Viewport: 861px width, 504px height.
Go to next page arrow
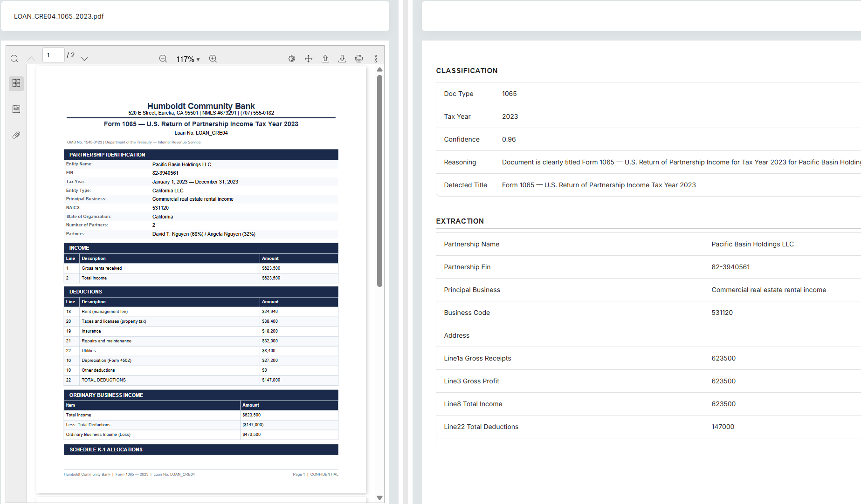(84, 59)
